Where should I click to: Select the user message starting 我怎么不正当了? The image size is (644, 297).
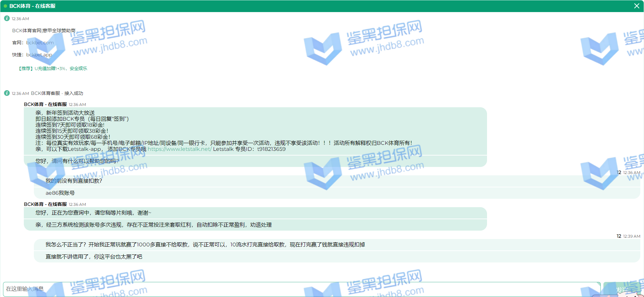click(x=205, y=245)
